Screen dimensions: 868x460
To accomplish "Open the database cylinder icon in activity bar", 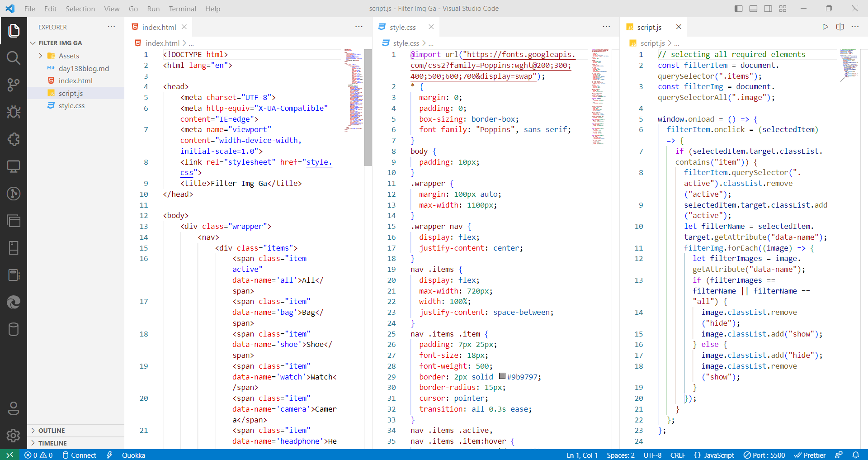I will (x=14, y=329).
